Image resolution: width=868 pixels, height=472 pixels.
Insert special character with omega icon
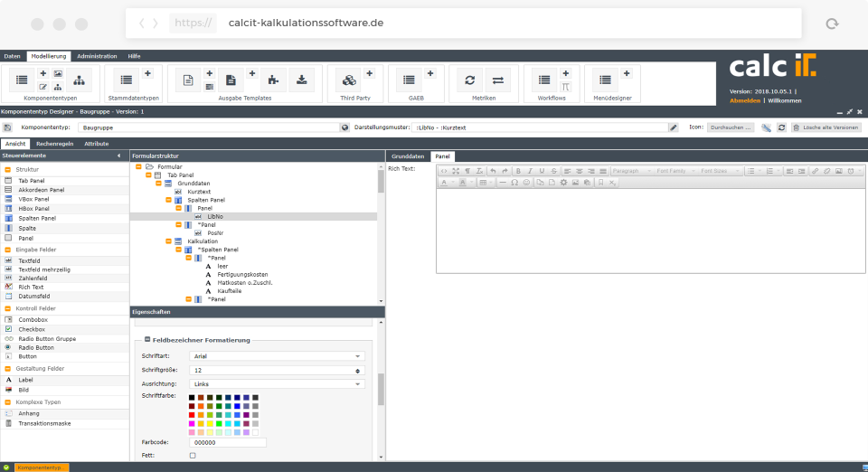click(514, 183)
